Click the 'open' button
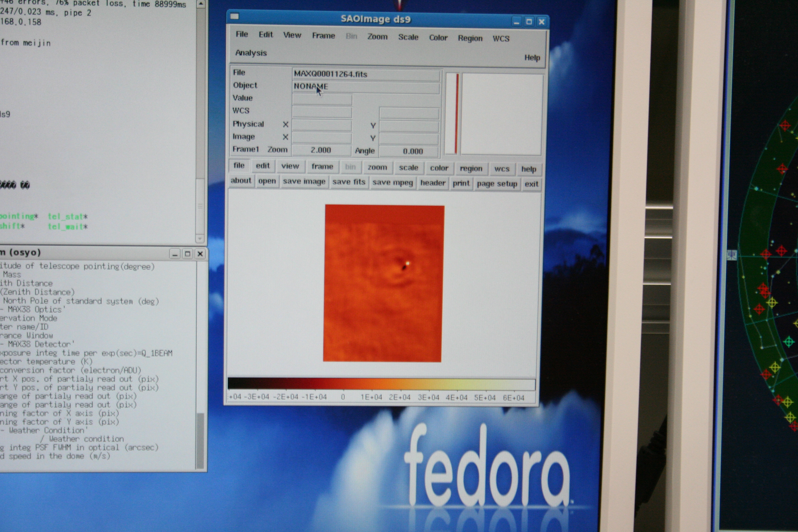798x532 pixels. [267, 181]
